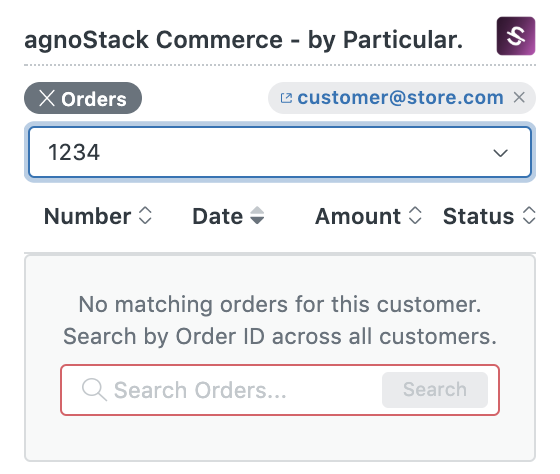Select the Date column header
The height and width of the screenshot is (474, 560).
[x=218, y=216]
